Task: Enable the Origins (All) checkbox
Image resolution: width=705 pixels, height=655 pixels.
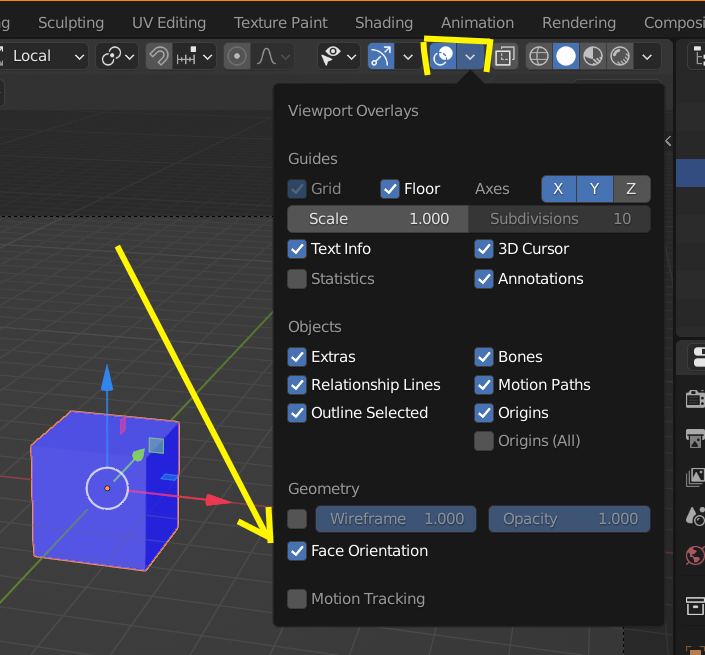Action: (x=484, y=441)
